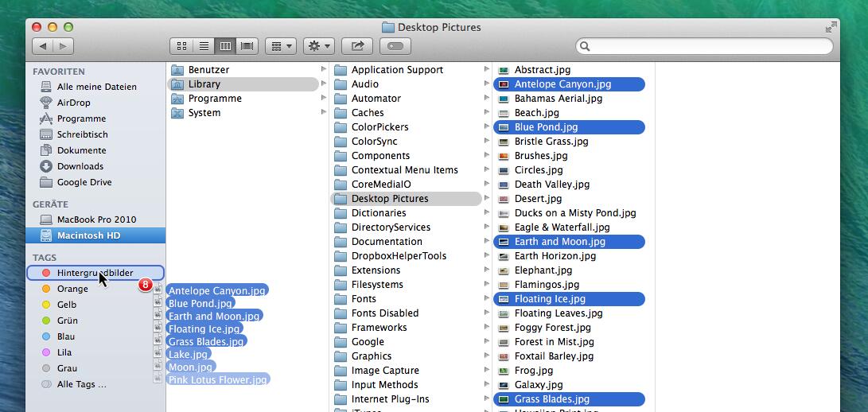The image size is (868, 412).
Task: Switch to Cover Flow view
Action: point(247,46)
